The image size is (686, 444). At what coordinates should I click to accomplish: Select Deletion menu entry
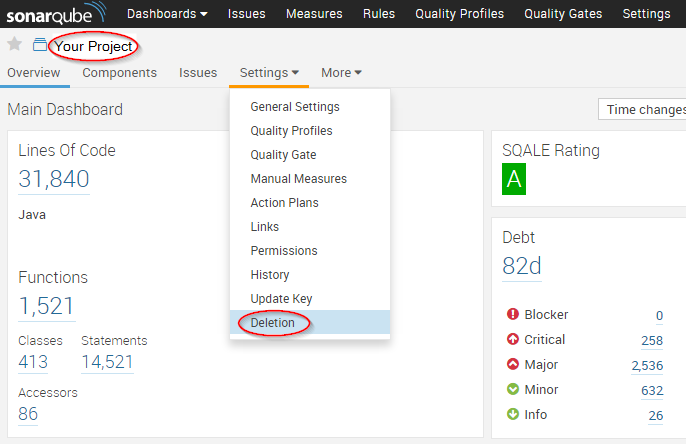(x=310, y=322)
